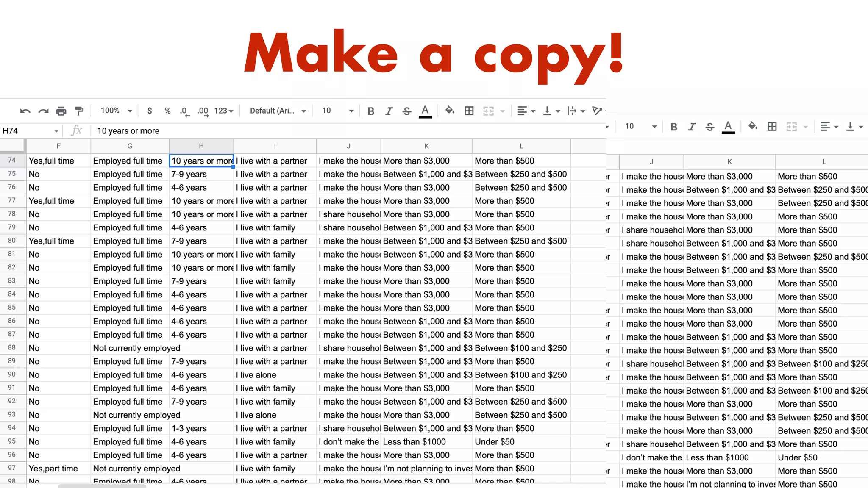The width and height of the screenshot is (868, 488).
Task: Click '7-9 years' in row 75
Action: (189, 174)
